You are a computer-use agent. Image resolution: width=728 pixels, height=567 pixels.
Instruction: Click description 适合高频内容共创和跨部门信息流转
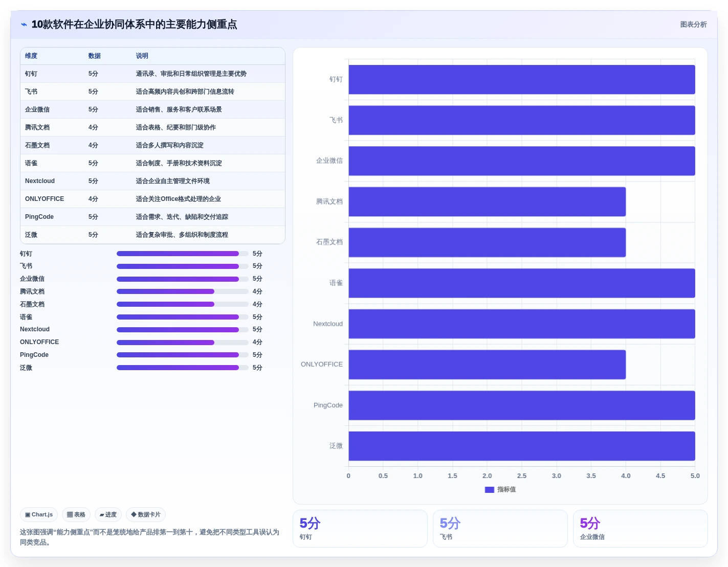185,92
